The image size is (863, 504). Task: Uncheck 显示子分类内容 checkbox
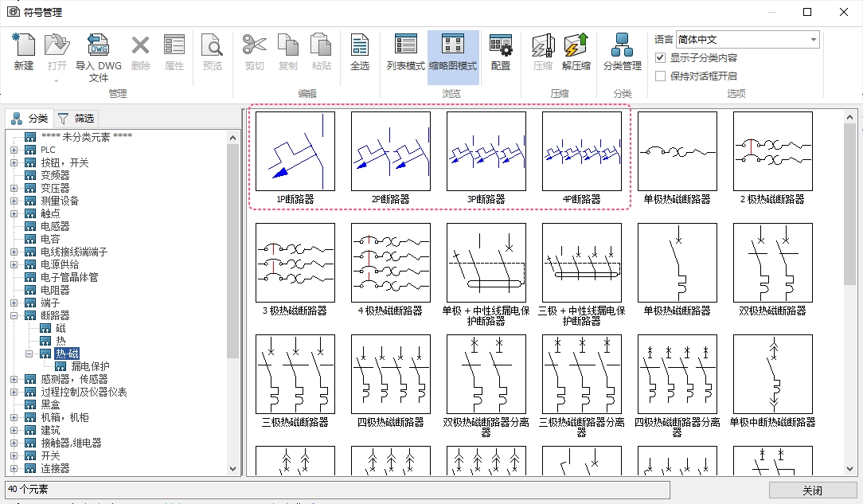660,58
